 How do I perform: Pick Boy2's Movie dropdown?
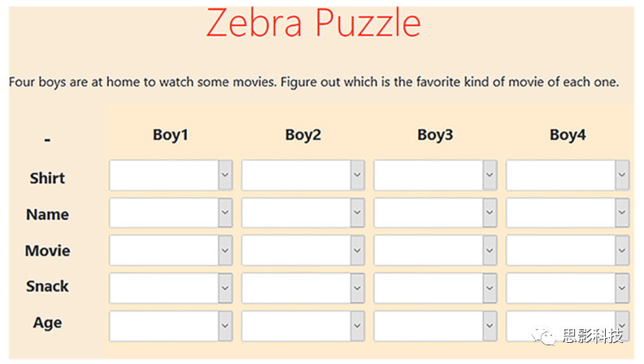tap(303, 250)
